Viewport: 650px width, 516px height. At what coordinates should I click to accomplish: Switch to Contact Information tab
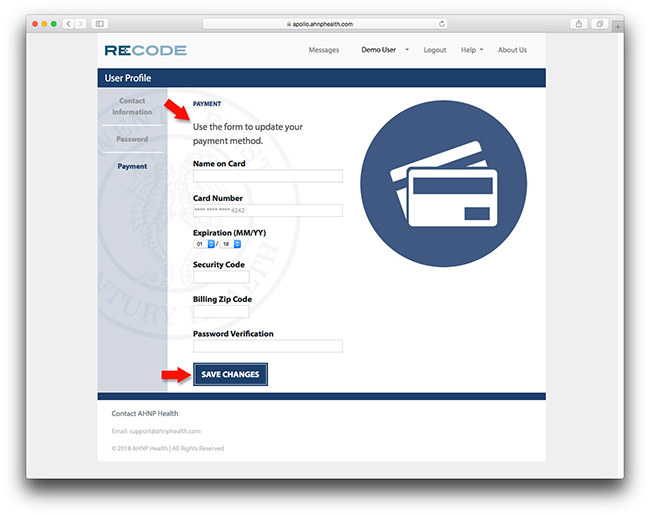click(132, 106)
